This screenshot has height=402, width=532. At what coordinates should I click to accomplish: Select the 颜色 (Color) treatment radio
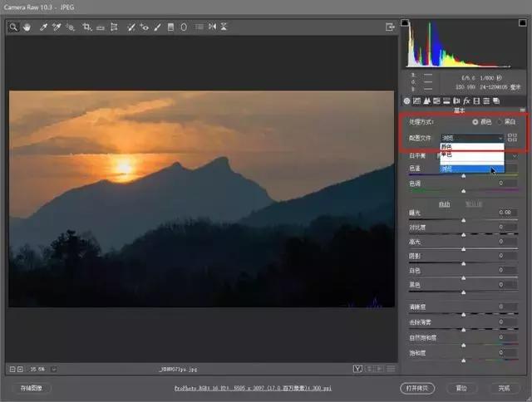click(475, 122)
